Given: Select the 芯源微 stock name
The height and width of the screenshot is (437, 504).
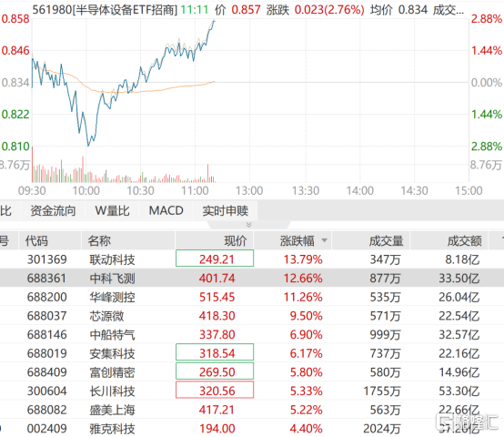Looking at the screenshot, I should (x=106, y=316).
